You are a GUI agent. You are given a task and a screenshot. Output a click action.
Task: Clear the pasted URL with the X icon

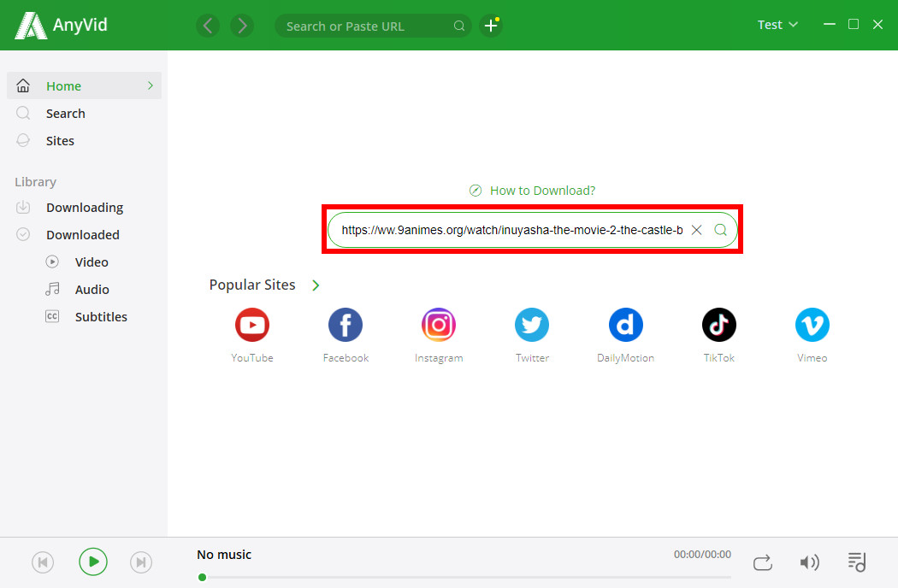pos(696,230)
